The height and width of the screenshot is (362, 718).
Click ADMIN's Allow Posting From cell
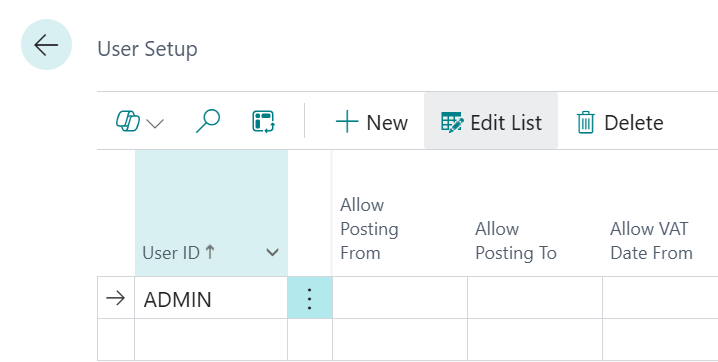click(400, 298)
